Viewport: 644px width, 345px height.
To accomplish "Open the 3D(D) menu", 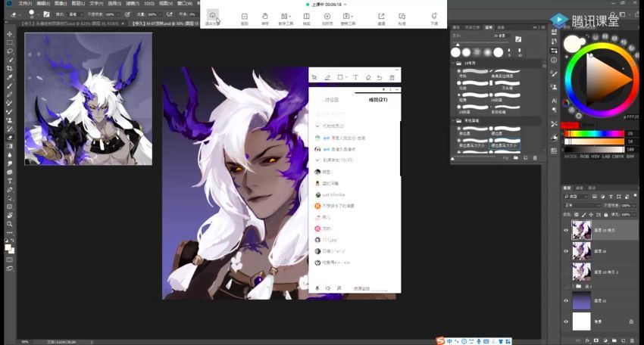I will pos(148,3).
